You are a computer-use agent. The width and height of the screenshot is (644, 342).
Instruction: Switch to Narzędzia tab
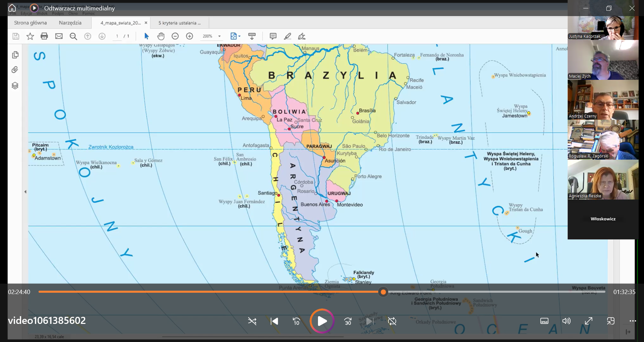pos(70,23)
